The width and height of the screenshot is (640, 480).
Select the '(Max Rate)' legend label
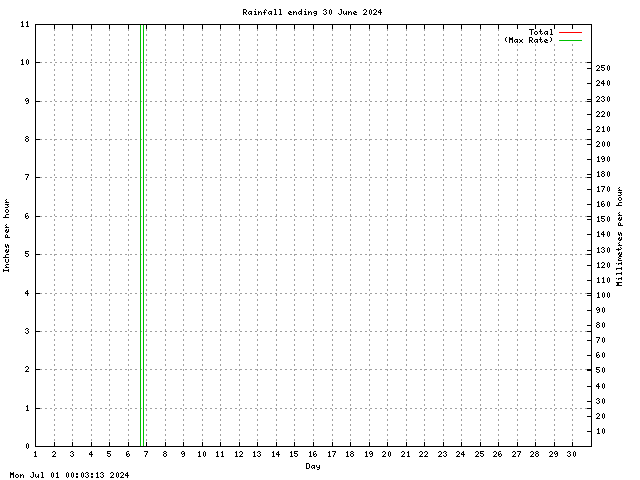point(529,40)
